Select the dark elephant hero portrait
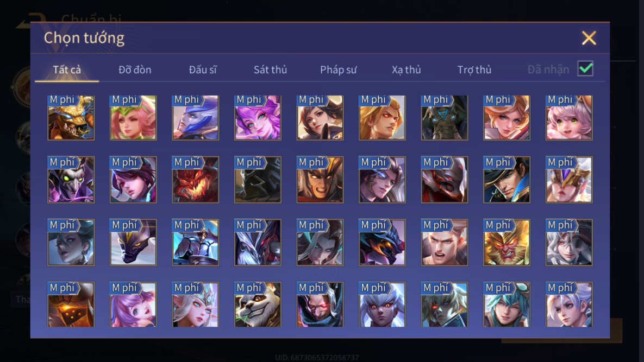Screen dimensions: 644x362 [445, 118]
